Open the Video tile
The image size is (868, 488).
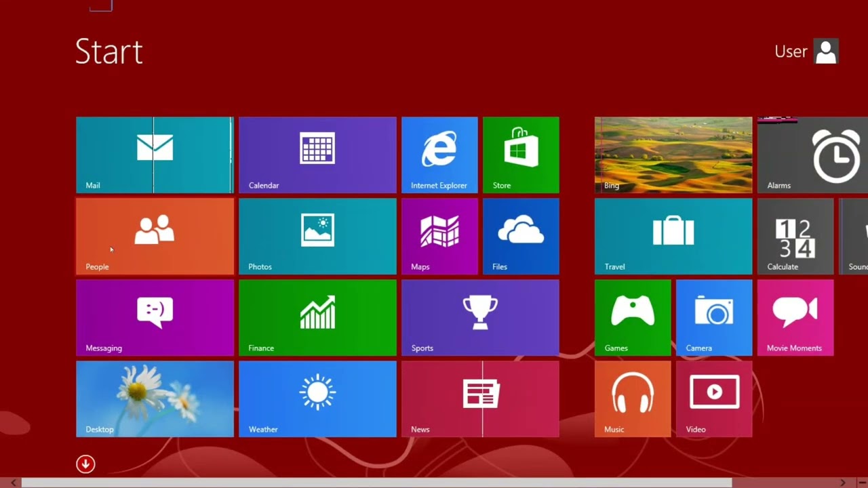coord(714,399)
